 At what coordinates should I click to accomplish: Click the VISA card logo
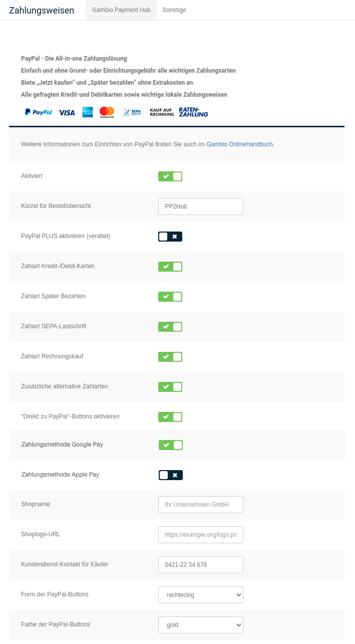67,112
